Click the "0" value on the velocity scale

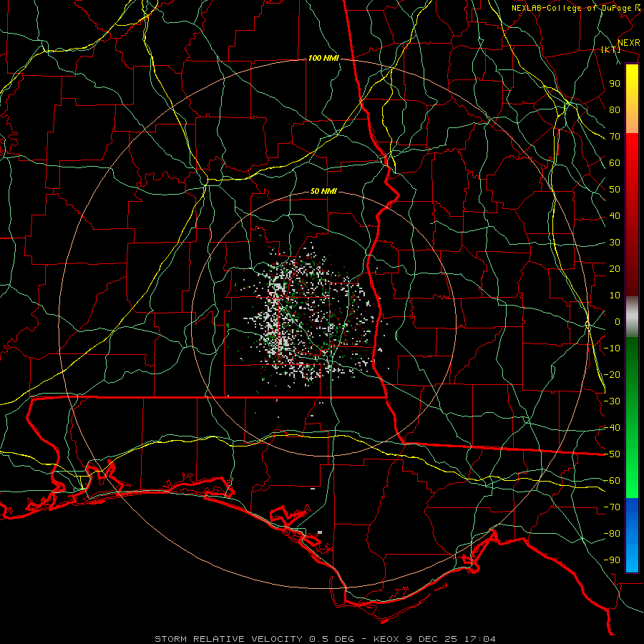[618, 322]
